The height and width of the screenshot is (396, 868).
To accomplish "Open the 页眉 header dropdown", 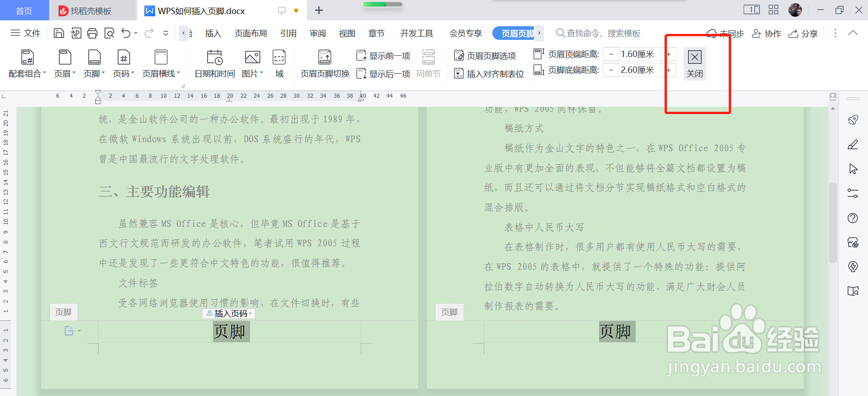I will 65,64.
